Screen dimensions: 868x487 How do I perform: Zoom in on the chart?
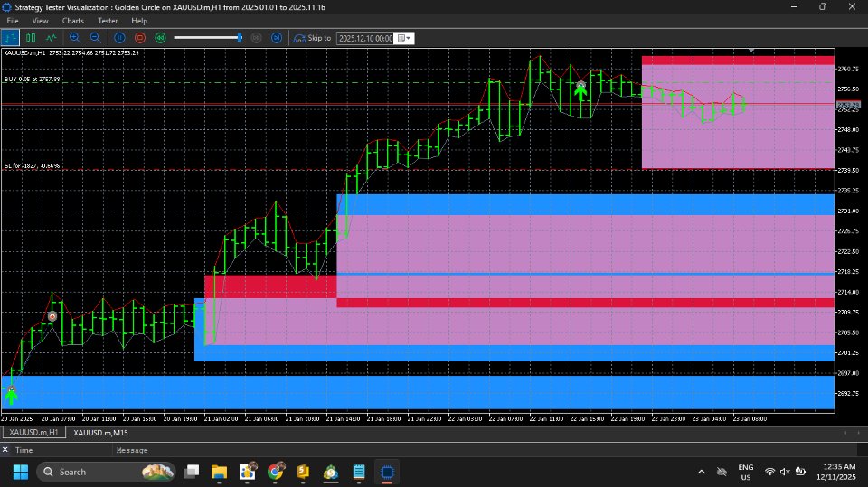[x=75, y=38]
